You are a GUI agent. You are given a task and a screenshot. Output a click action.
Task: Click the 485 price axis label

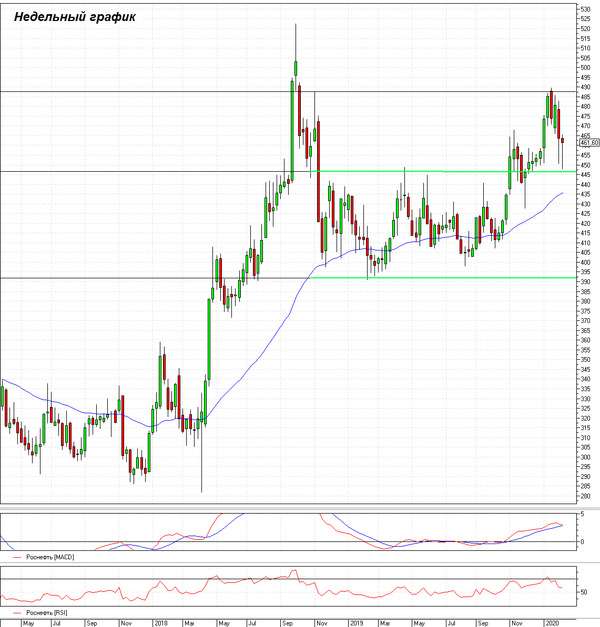pos(585,97)
